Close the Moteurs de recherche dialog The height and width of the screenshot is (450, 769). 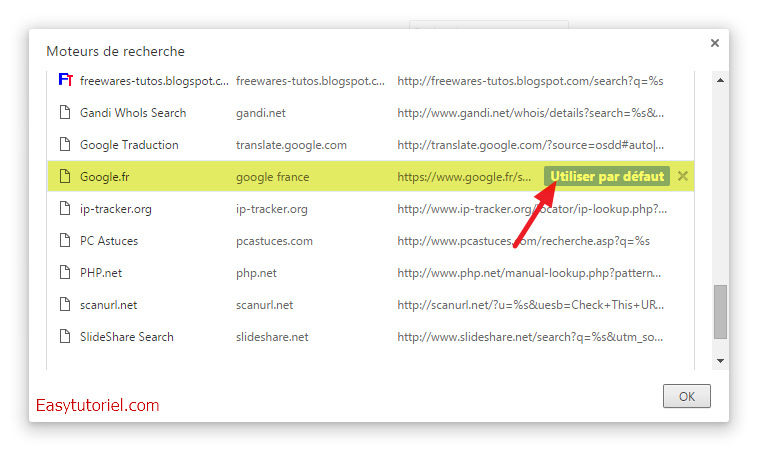click(x=715, y=43)
